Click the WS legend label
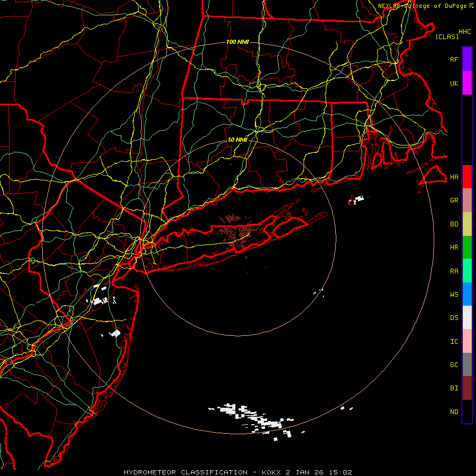The width and height of the screenshot is (476, 476). coord(454,295)
